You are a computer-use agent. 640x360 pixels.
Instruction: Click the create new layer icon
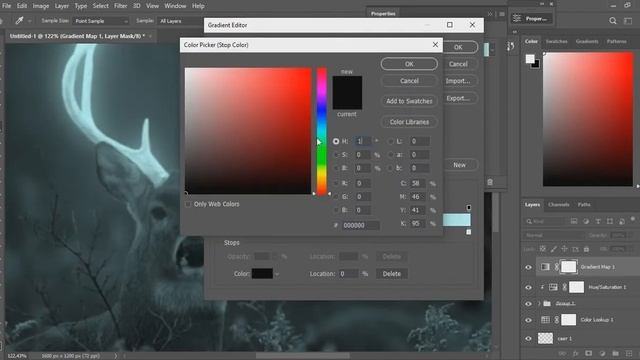629,353
